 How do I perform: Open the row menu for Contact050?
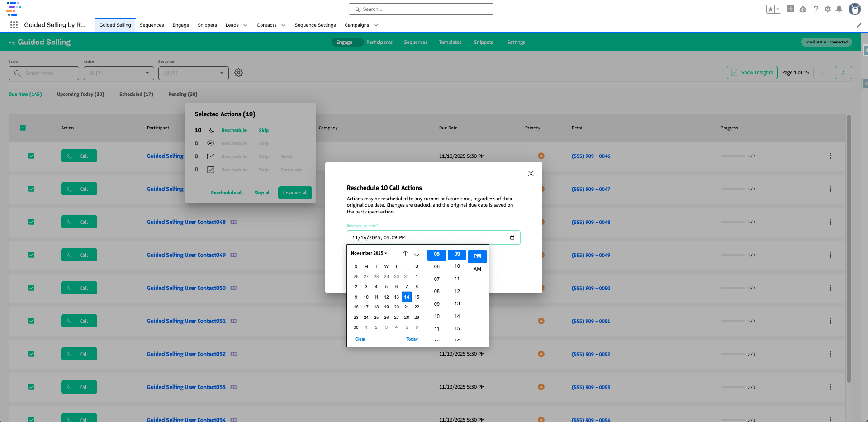coord(830,288)
